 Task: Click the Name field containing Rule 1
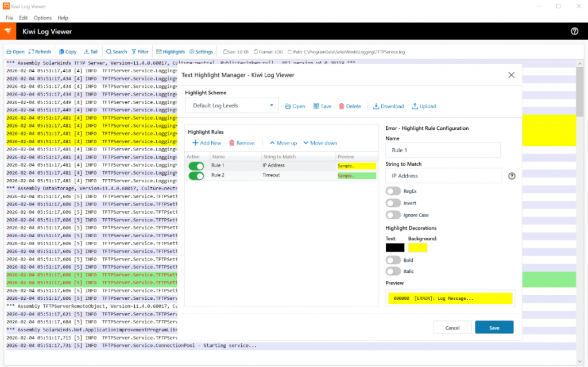click(443, 150)
